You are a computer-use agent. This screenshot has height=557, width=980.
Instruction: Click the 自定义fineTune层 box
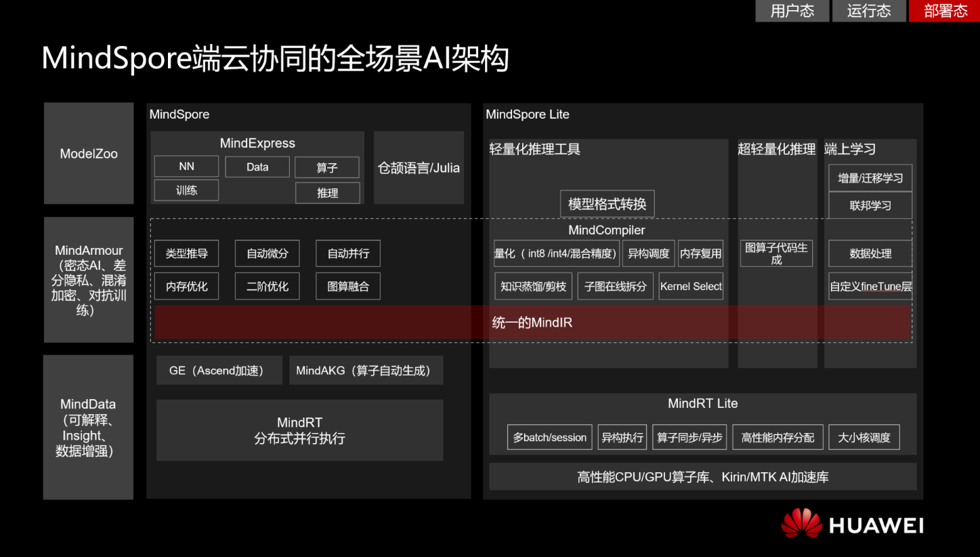[x=870, y=287]
